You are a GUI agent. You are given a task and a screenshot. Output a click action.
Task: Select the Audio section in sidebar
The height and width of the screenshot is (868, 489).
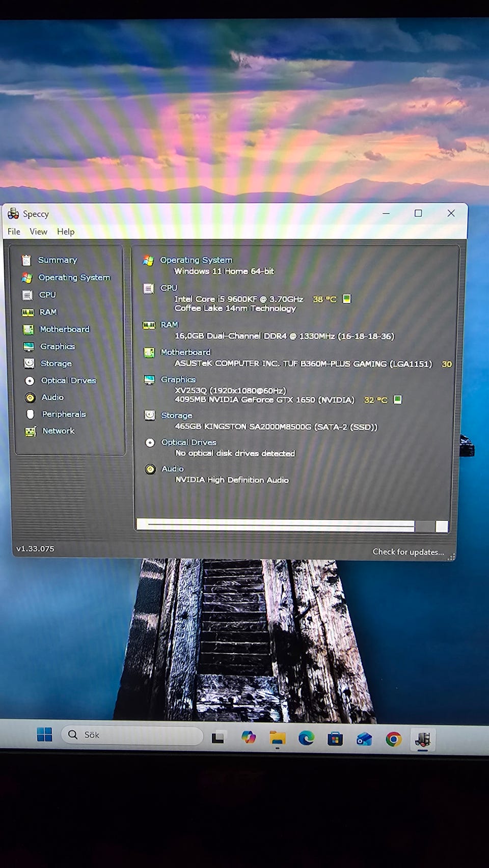52,398
